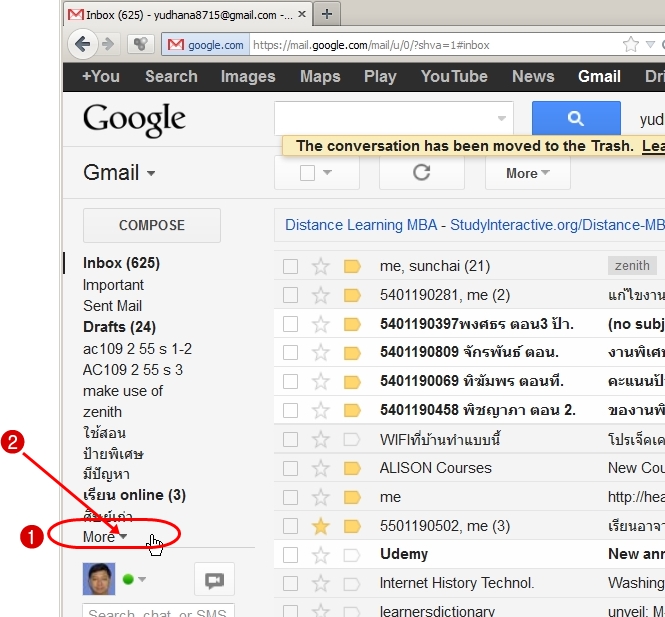Star the ALISON Courses email
The height and width of the screenshot is (617, 665).
click(321, 468)
